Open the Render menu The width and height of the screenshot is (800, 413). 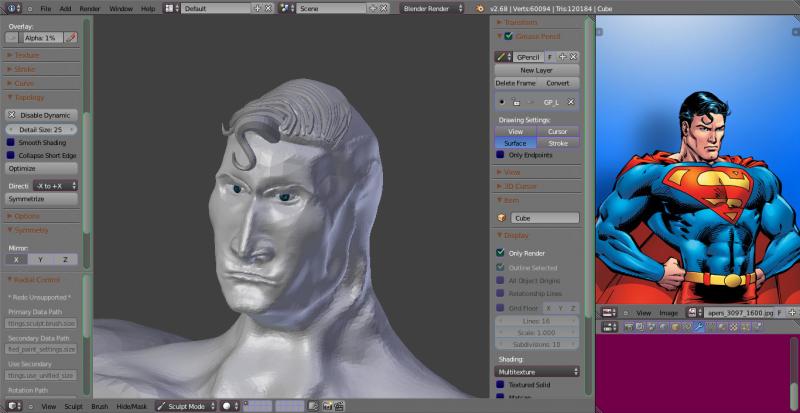pyautogui.click(x=89, y=9)
